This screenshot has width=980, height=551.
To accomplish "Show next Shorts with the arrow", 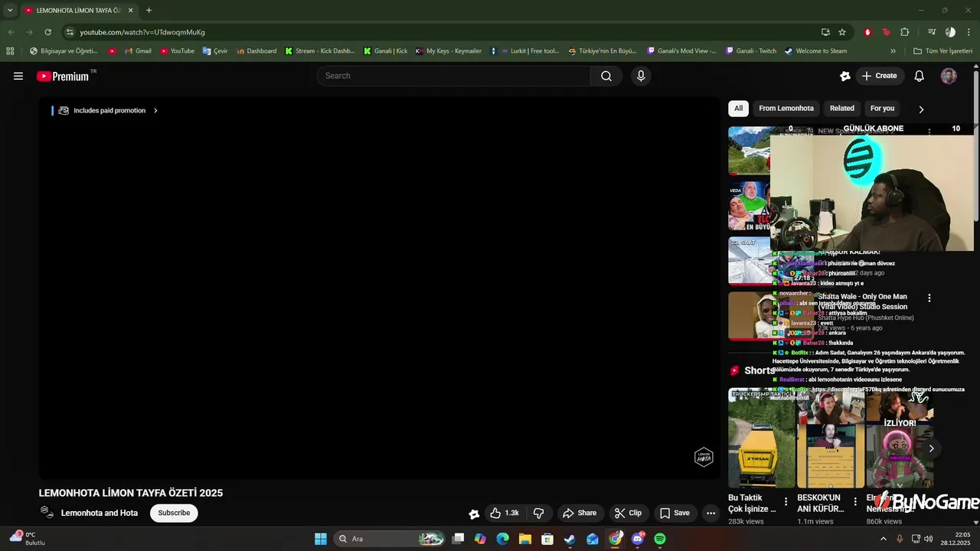I will coord(931,448).
